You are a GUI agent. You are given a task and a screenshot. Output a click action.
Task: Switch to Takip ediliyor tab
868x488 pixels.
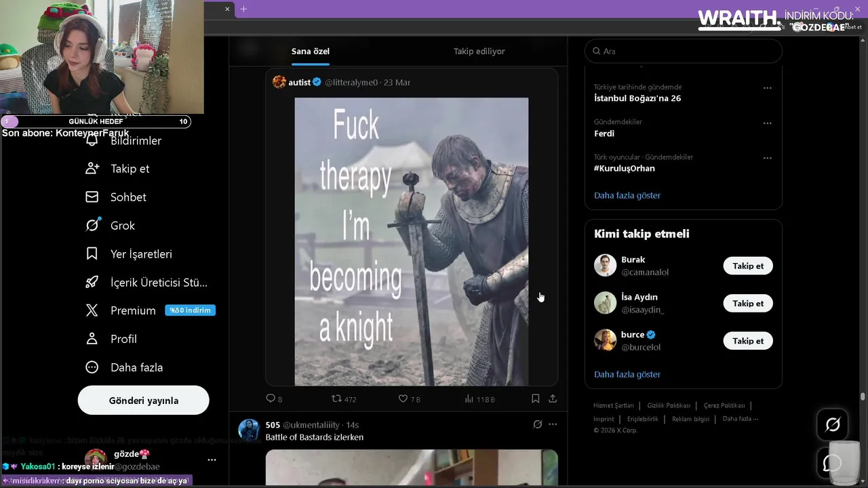[479, 52]
